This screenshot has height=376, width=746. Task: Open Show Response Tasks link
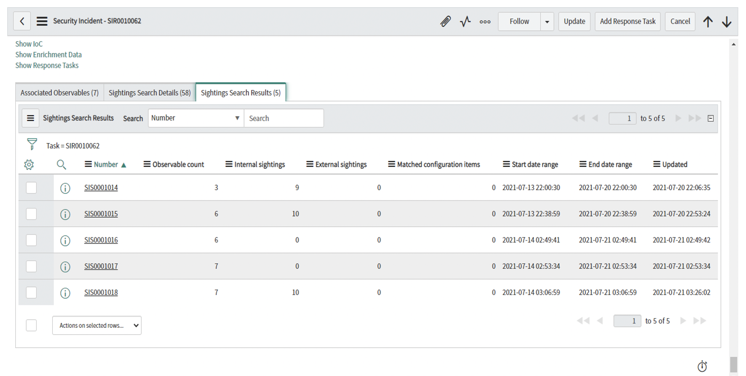point(47,66)
